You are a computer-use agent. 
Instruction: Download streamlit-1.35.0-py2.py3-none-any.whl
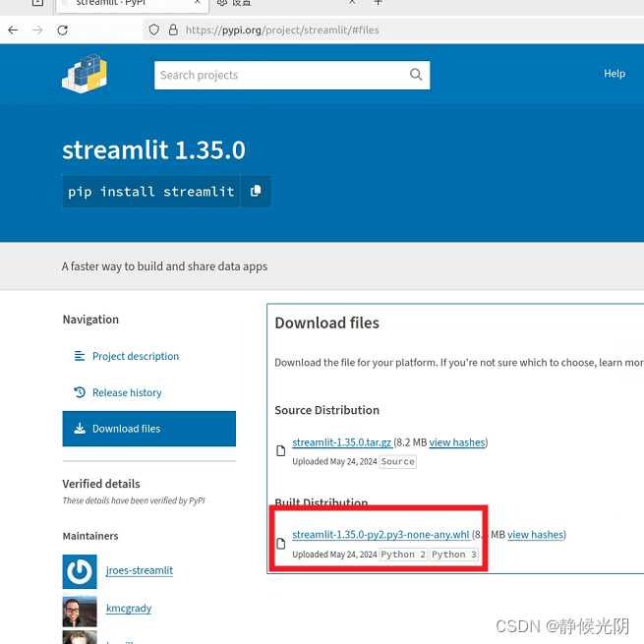381,534
